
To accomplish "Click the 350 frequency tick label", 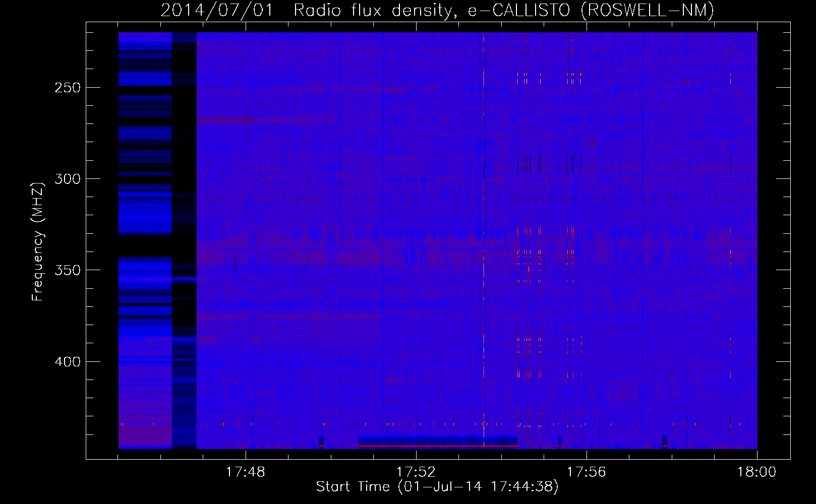I will (68, 271).
